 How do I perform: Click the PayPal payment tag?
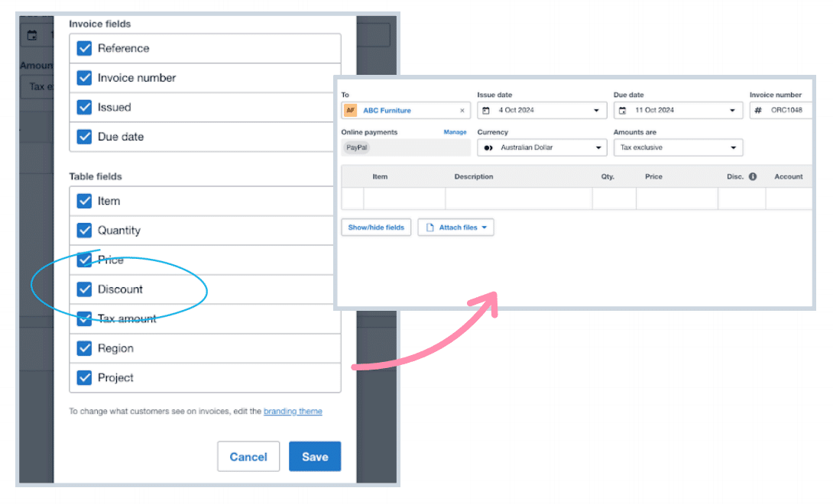(356, 147)
